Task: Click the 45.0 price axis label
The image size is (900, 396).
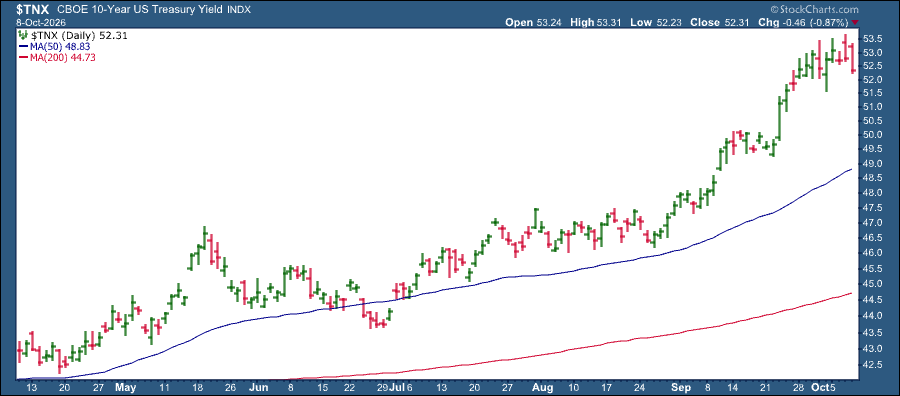Action: 872,284
